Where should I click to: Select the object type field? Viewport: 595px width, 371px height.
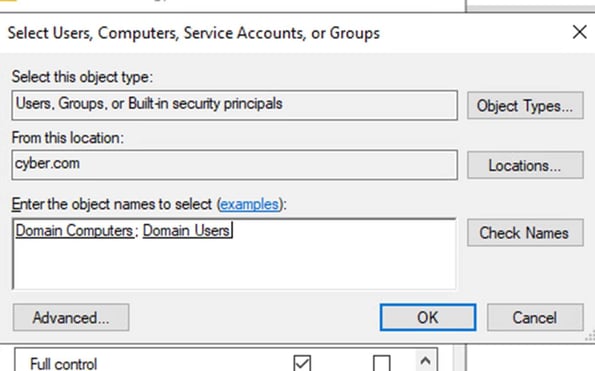(x=235, y=105)
